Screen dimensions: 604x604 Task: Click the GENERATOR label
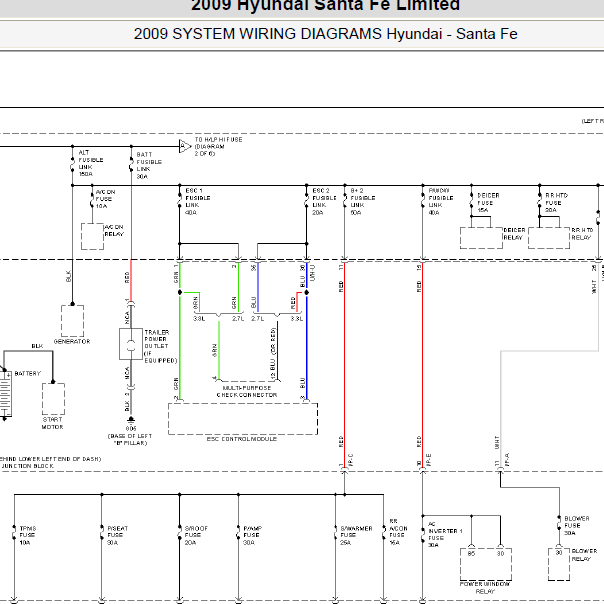(x=72, y=341)
